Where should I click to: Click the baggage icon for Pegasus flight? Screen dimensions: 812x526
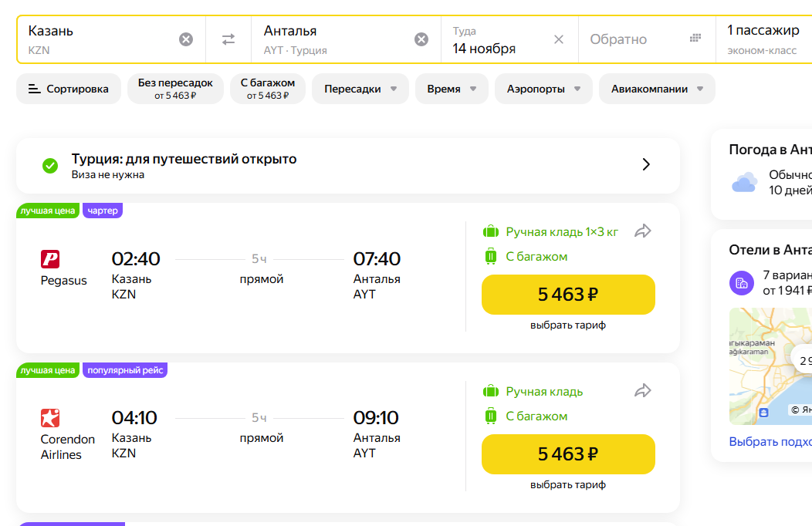(x=490, y=256)
